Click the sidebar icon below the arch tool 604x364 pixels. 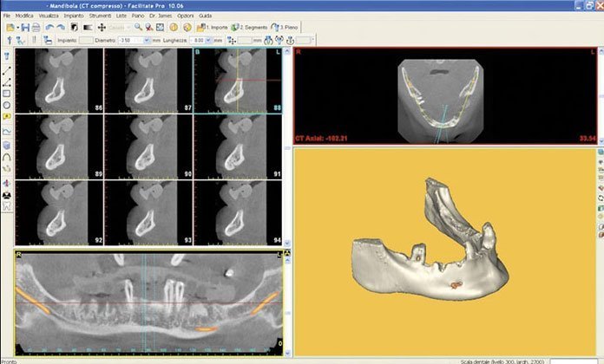[7, 168]
